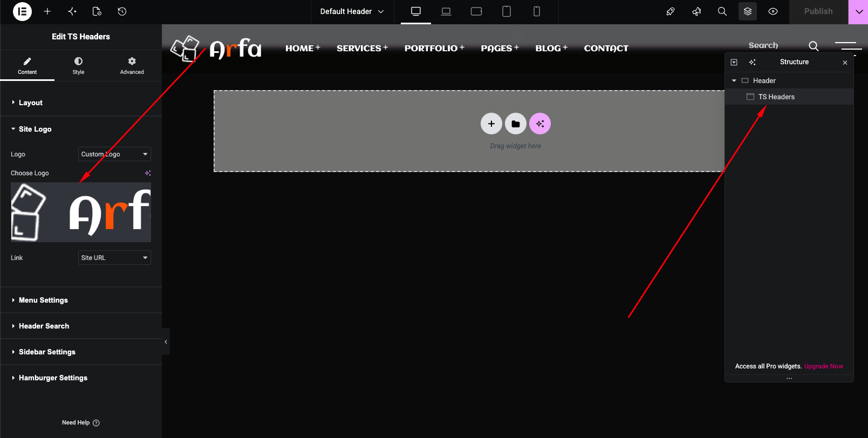
Task: Select TS Headers in Structure tree
Action: 789,97
